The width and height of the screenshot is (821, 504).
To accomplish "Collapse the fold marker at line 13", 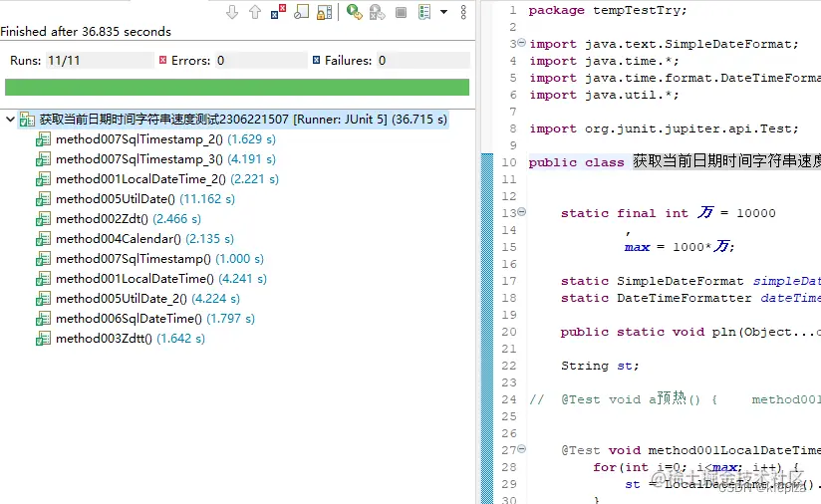I will [521, 212].
